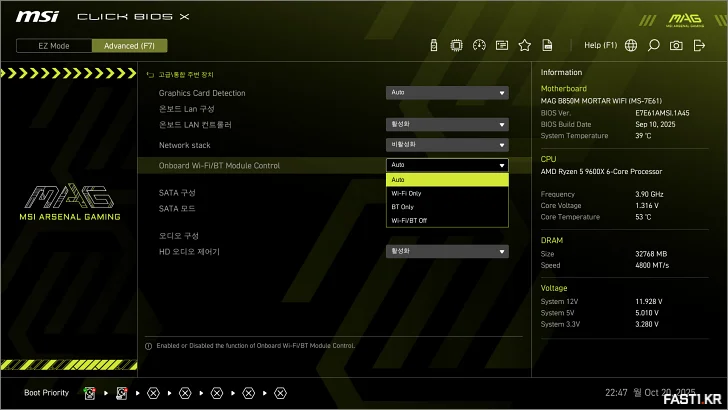Open Help (F1)
Viewport: 728px width, 410px height.
tap(600, 46)
